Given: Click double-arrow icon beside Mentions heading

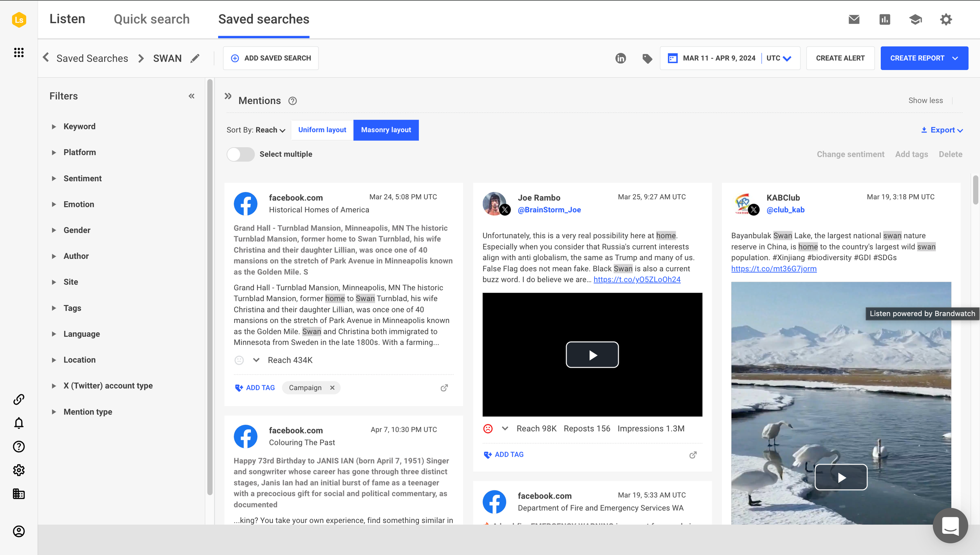Looking at the screenshot, I should click(228, 96).
